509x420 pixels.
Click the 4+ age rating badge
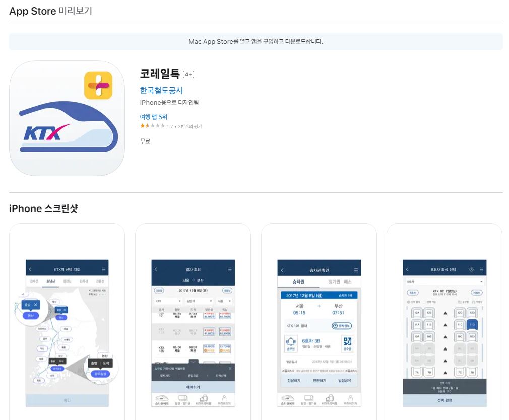188,74
